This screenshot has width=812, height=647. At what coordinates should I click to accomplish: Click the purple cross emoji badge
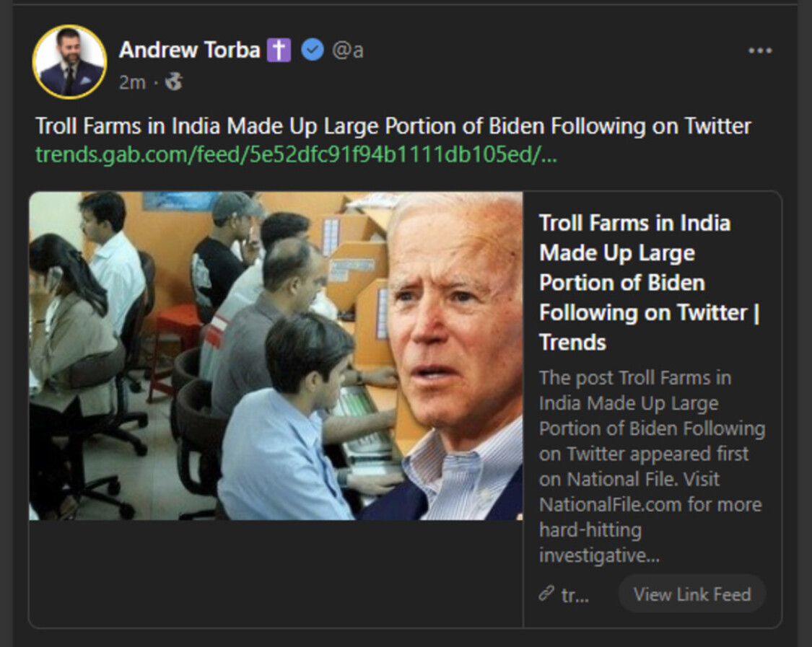click(279, 50)
